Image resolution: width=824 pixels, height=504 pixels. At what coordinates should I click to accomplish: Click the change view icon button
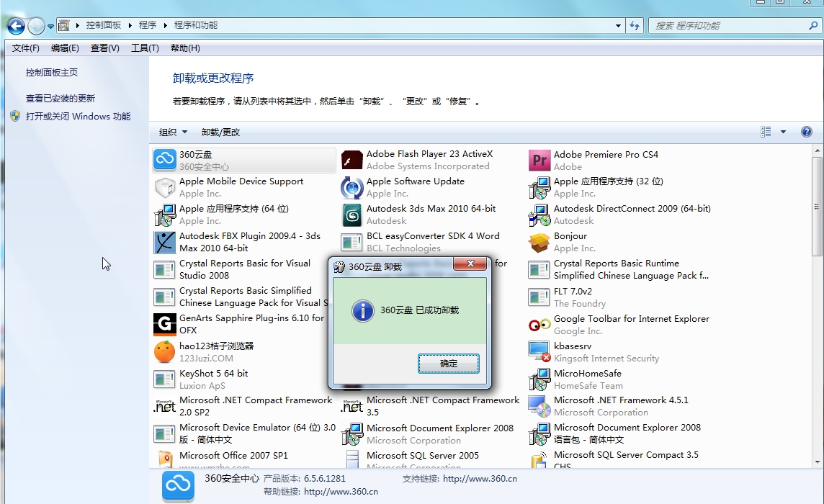coord(766,132)
